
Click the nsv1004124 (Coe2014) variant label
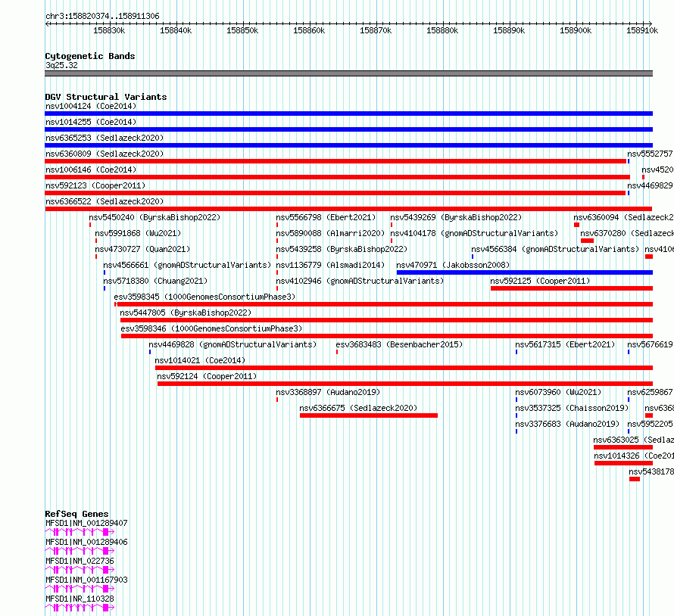(91, 106)
